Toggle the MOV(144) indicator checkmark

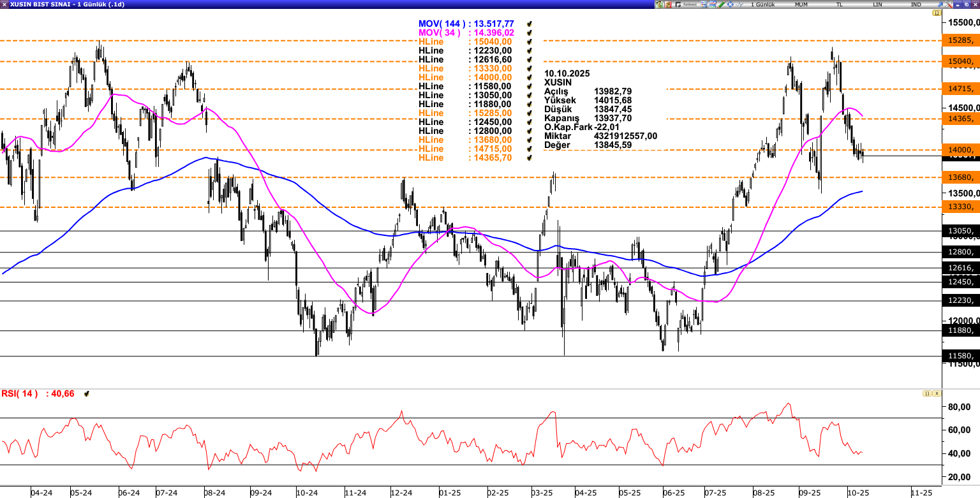pos(530,24)
